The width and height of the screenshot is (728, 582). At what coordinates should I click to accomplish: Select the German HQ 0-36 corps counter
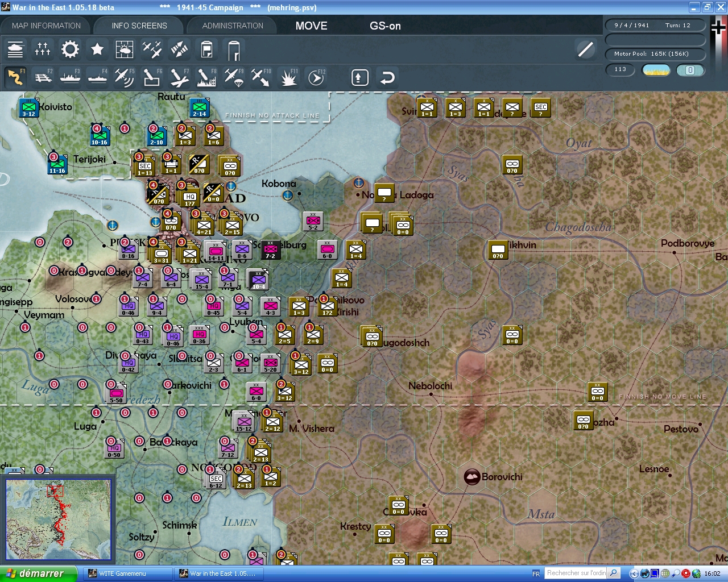[x=199, y=335]
